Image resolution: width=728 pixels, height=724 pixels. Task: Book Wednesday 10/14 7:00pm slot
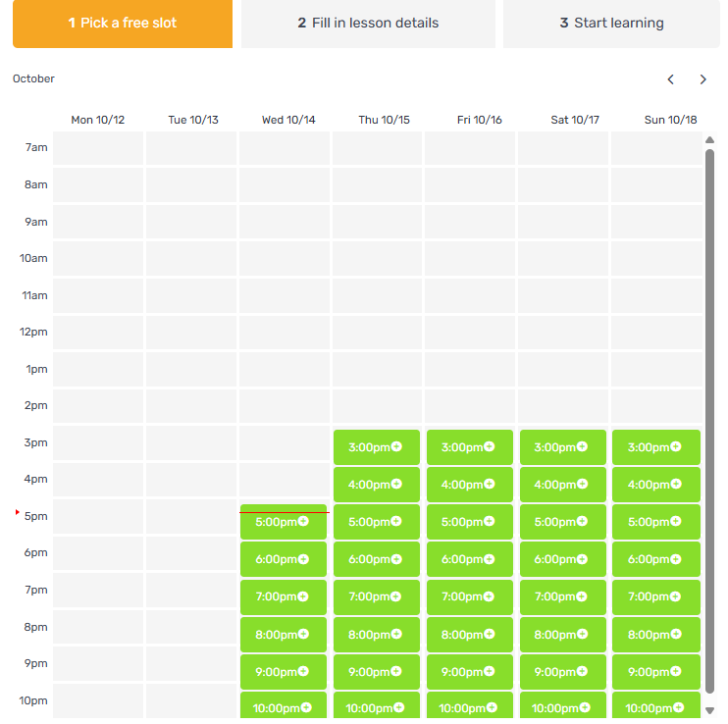(284, 596)
